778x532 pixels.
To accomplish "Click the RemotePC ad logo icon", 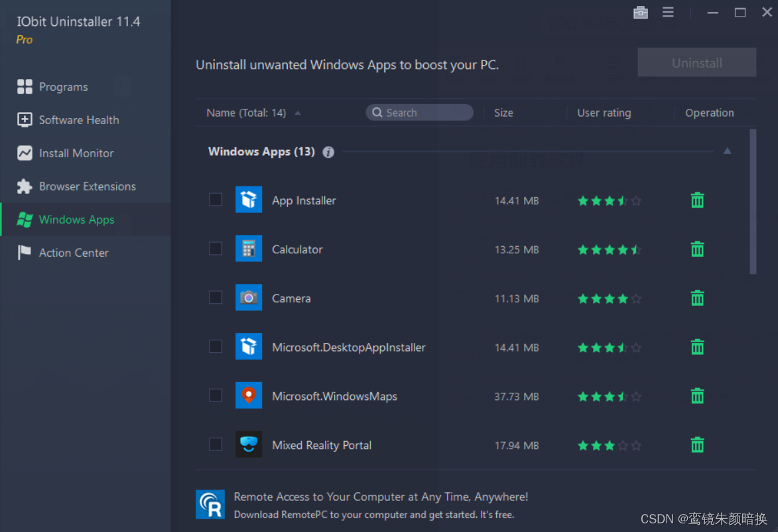I will click(x=210, y=504).
